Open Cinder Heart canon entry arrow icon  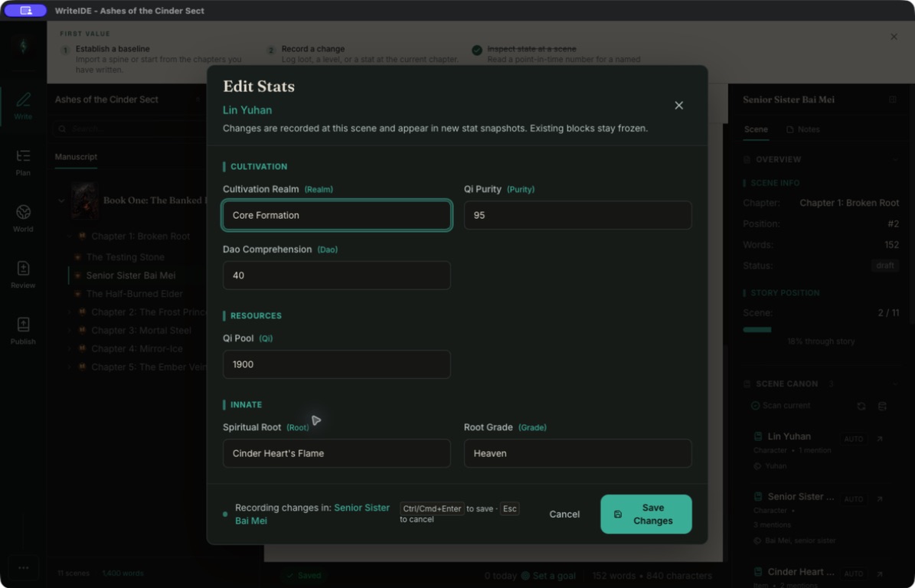pyautogui.click(x=880, y=574)
